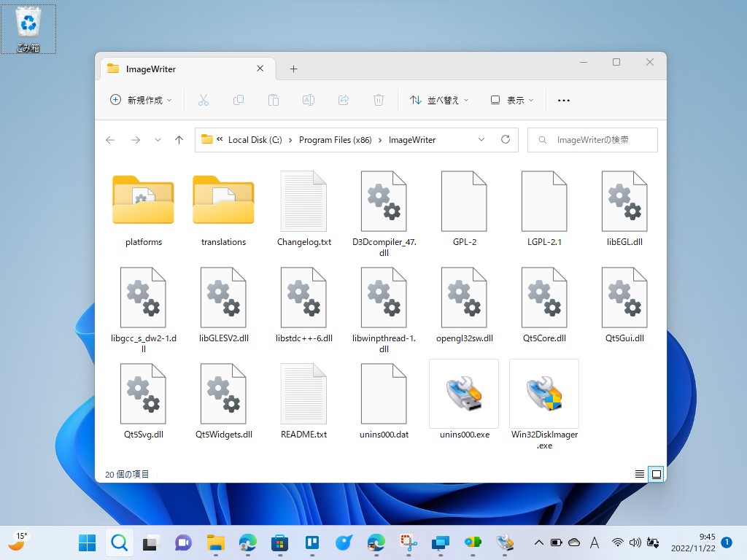Screen dimensions: 747x560
Task: Select the Rename icon in the toolbar
Action: pyautogui.click(x=309, y=100)
